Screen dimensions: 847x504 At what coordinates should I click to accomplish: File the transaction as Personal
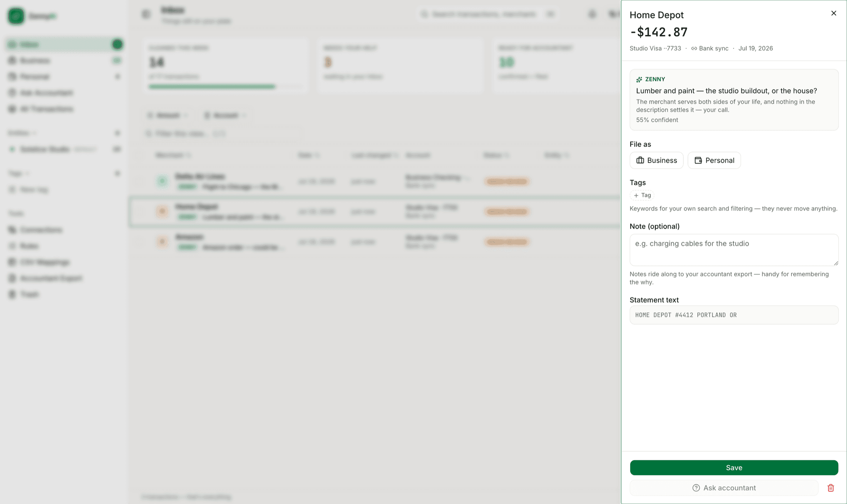(x=714, y=160)
